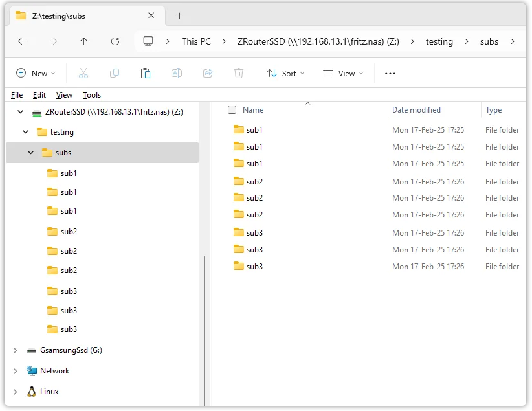Image resolution: width=532 pixels, height=411 pixels.
Task: Open the Tools menu
Action: tap(91, 94)
